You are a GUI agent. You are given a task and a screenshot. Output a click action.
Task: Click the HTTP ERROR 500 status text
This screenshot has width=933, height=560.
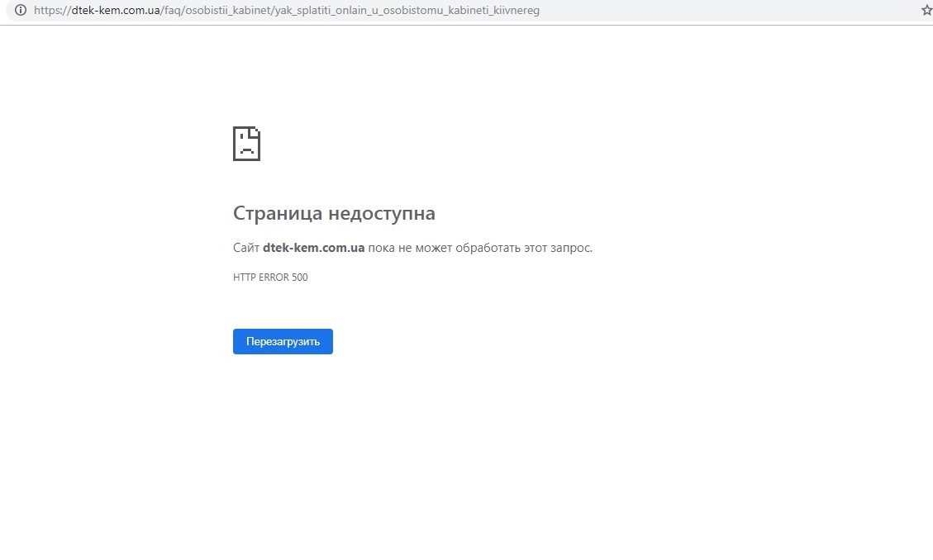pos(270,277)
